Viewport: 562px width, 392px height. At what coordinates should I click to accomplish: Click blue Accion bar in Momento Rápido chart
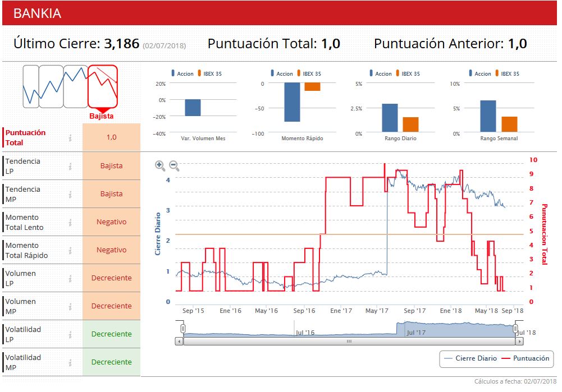coord(292,102)
